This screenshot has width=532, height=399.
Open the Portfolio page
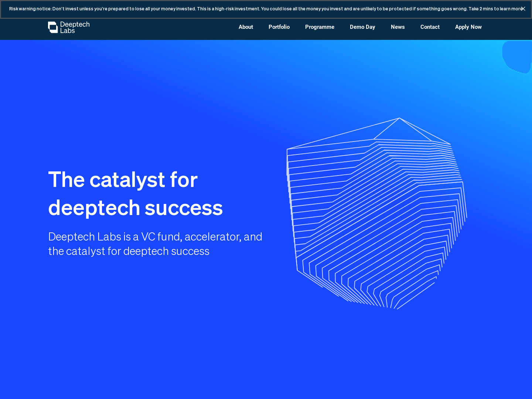[279, 27]
